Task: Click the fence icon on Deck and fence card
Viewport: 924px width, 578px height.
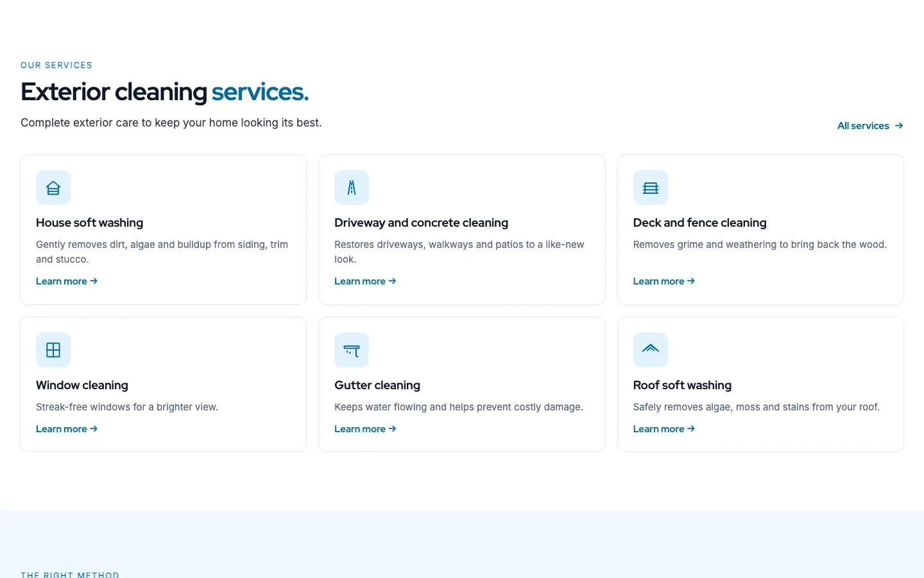Action: click(x=651, y=188)
